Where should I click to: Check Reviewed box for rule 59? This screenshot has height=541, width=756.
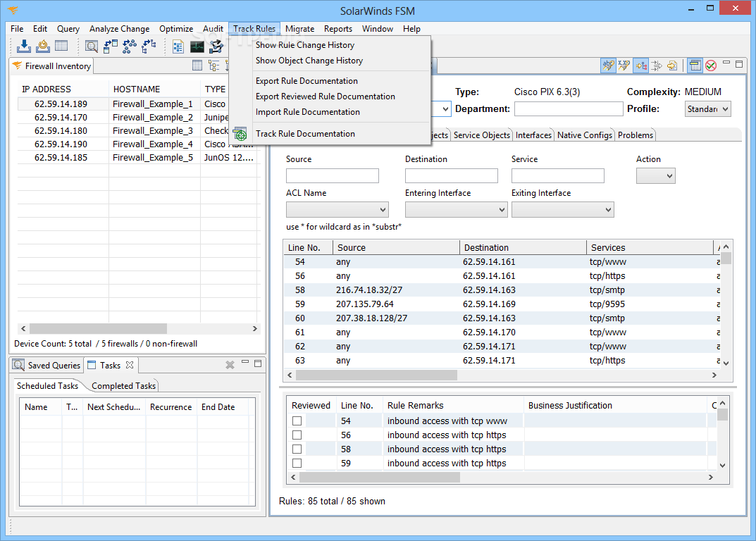pos(297,463)
